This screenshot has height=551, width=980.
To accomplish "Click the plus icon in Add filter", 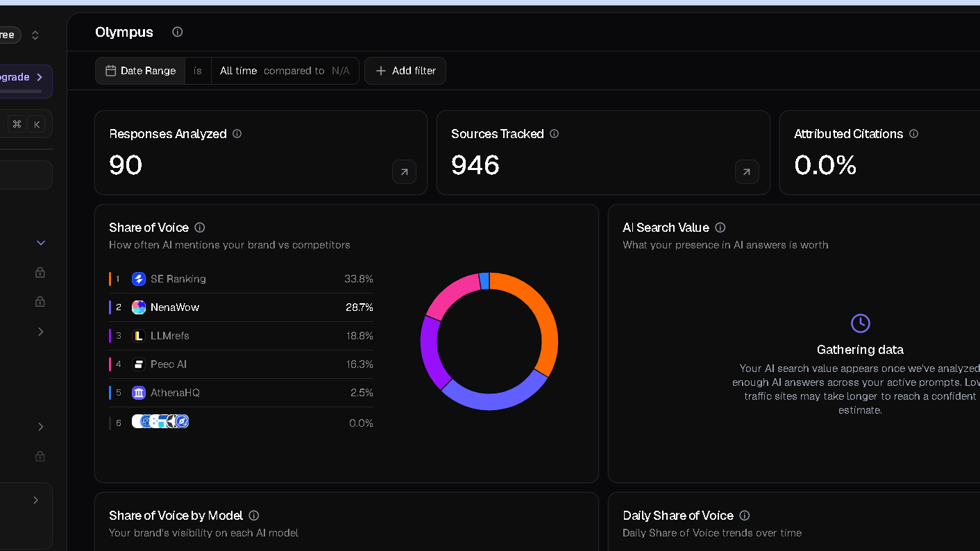I will pyautogui.click(x=380, y=71).
